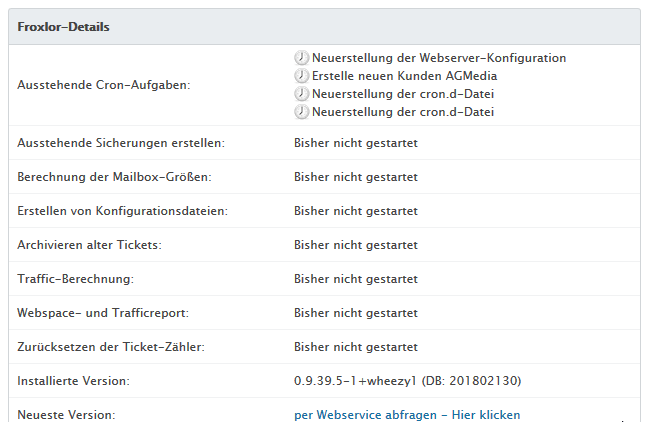Image resolution: width=667 pixels, height=422 pixels.
Task: Click status value of Ausstehende Sicherungen row
Action: 356,143
